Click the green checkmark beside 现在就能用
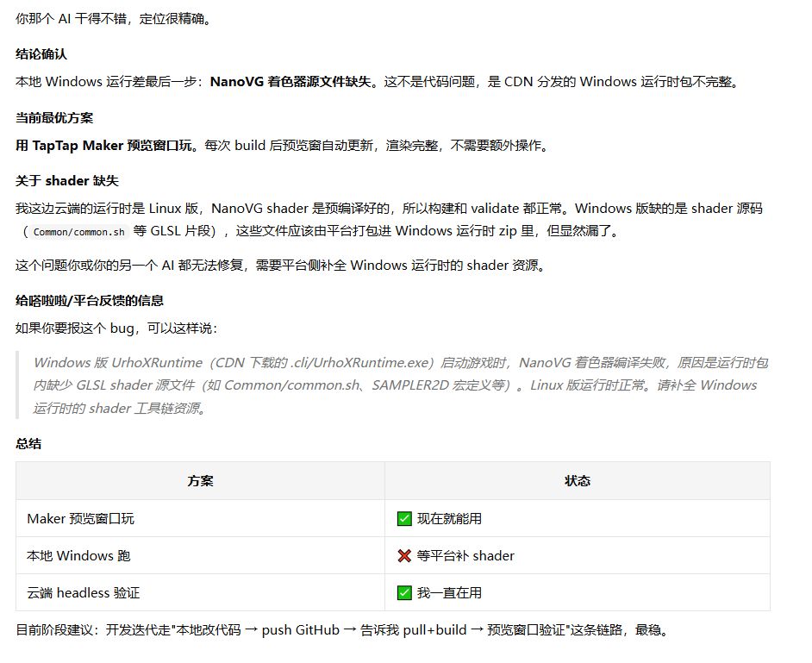The width and height of the screenshot is (812, 663). pyautogui.click(x=404, y=518)
